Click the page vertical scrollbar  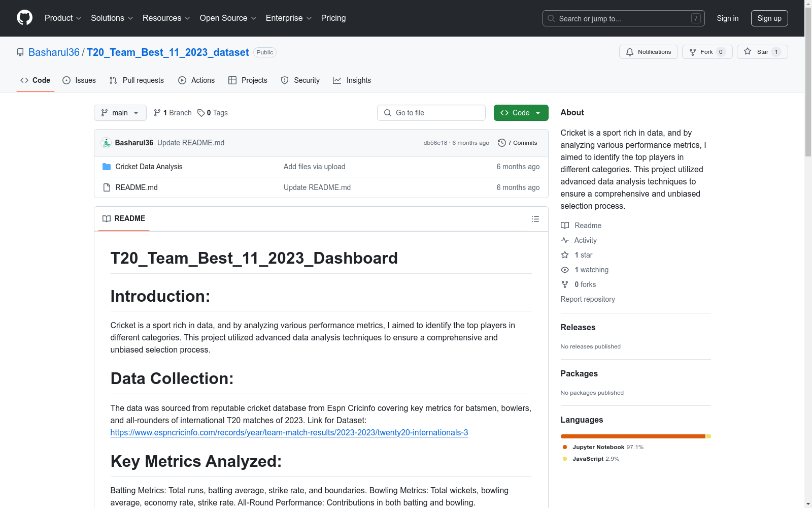click(x=808, y=81)
